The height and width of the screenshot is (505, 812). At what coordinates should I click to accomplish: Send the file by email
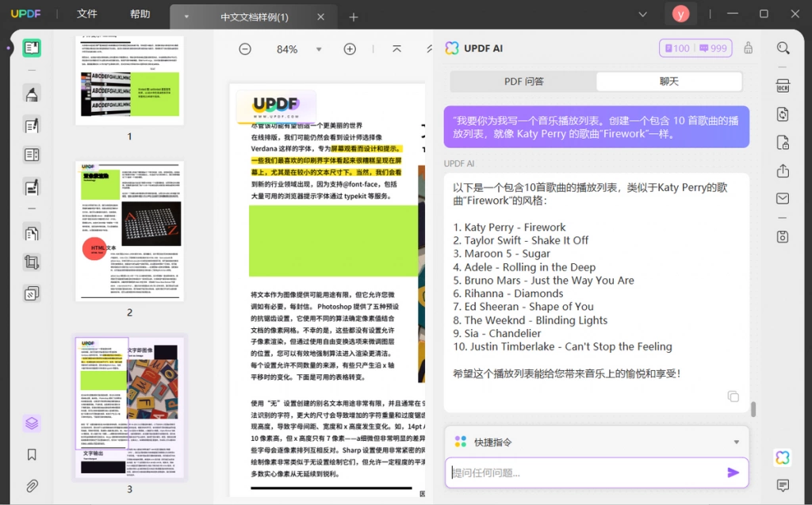(x=783, y=198)
